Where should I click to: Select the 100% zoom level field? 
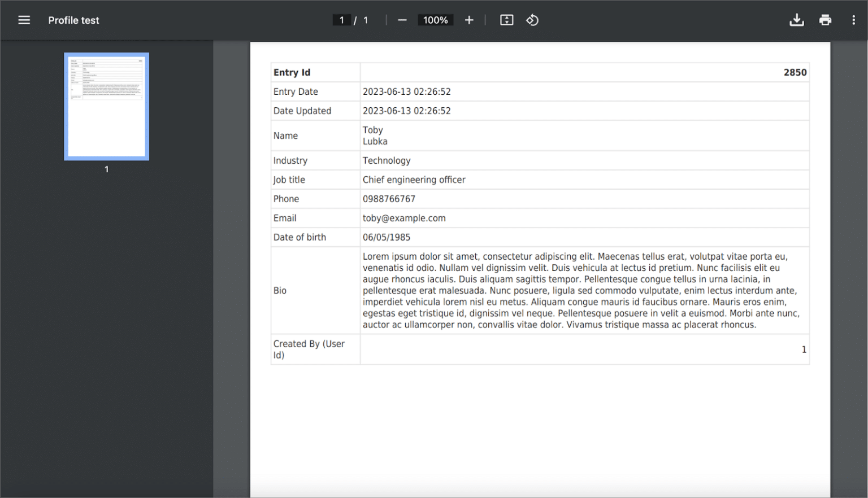pos(435,19)
